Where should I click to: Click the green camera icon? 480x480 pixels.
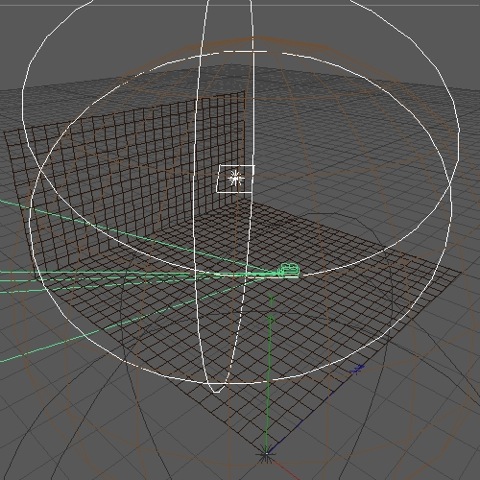[289, 269]
